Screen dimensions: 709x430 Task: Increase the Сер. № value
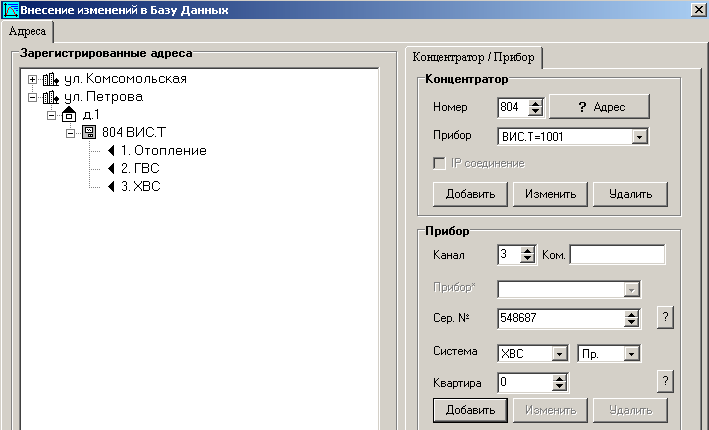click(631, 314)
